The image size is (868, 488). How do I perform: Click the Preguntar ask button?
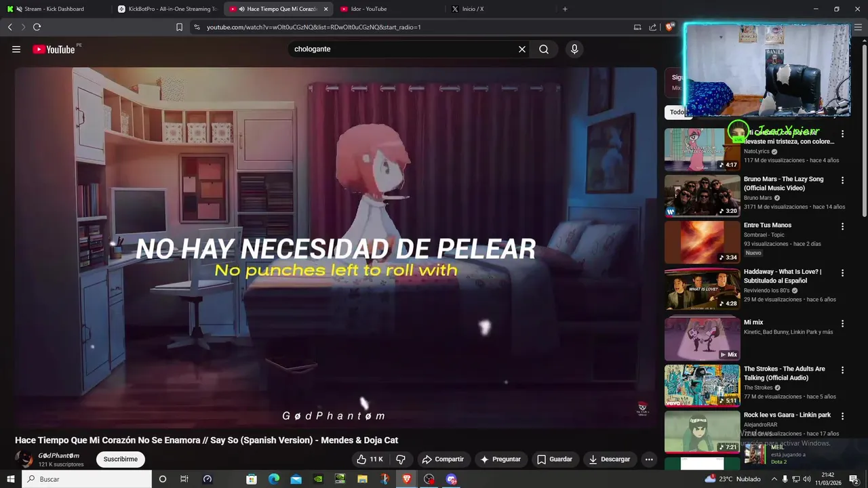pyautogui.click(x=500, y=459)
